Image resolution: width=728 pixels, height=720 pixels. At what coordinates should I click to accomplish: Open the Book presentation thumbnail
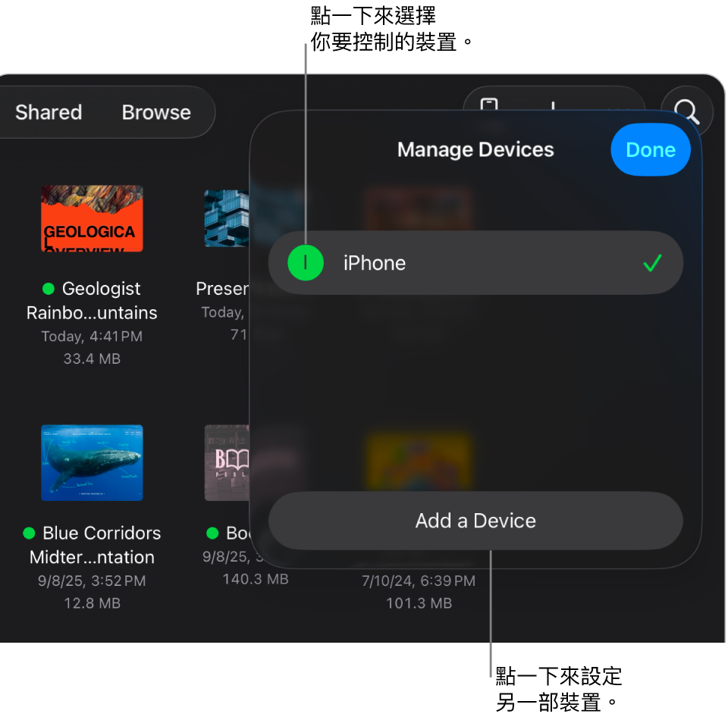[x=227, y=462]
